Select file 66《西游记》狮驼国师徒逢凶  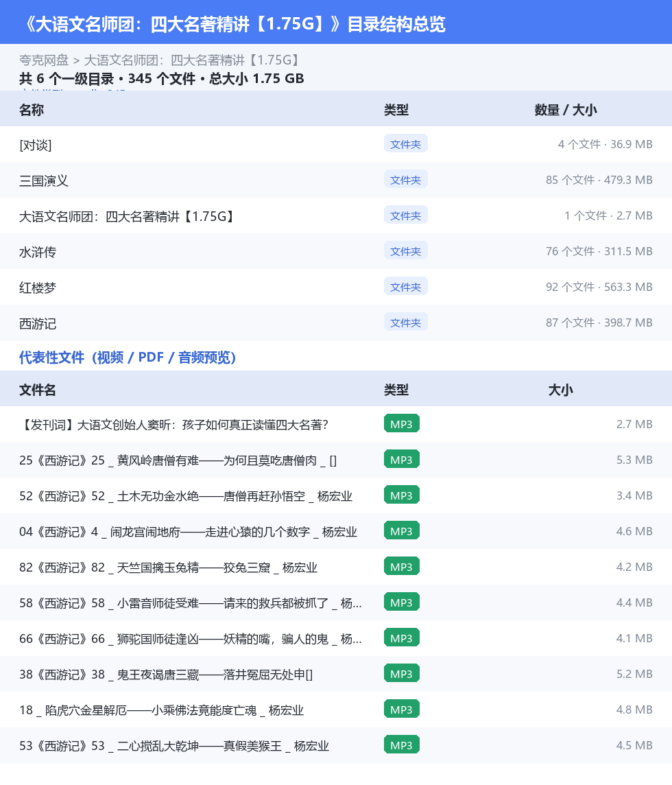190,639
